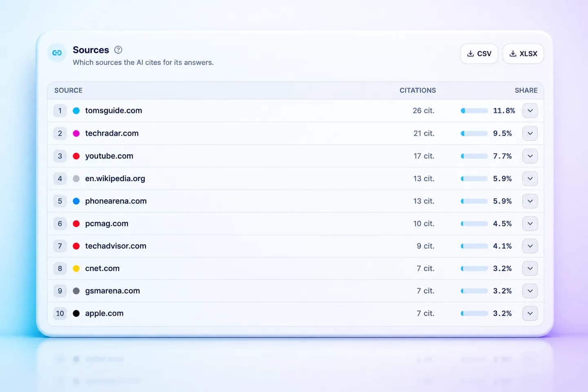Select the cnet.com source name
Viewport: 588px width, 392px height.
[102, 268]
